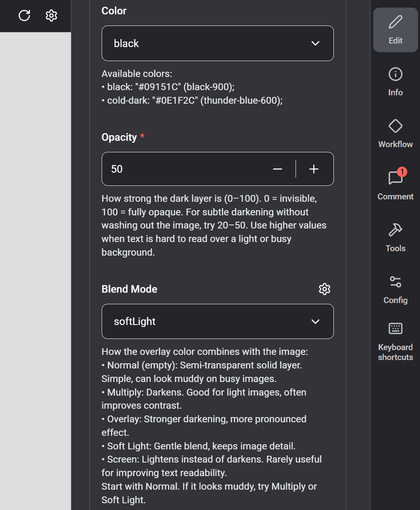
Task: Click 'How the overlay color combines' text
Action: pos(205,352)
